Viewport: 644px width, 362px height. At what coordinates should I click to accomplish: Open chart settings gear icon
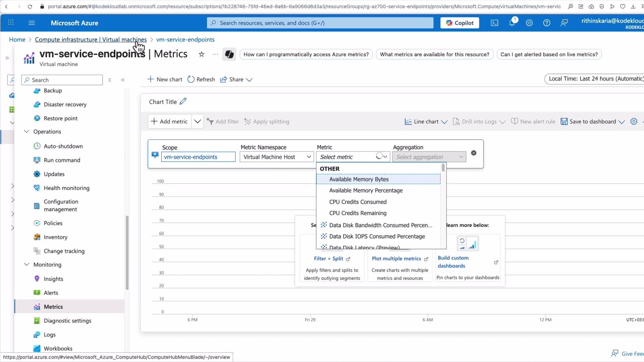[634, 121]
